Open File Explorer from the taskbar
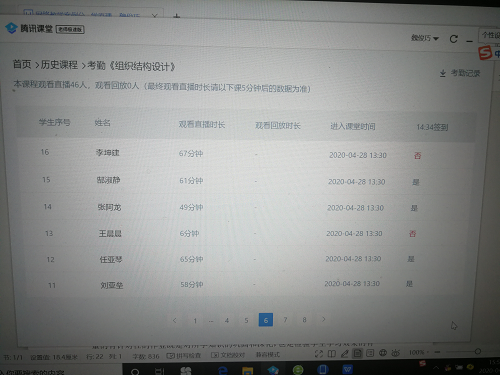 click(x=247, y=370)
